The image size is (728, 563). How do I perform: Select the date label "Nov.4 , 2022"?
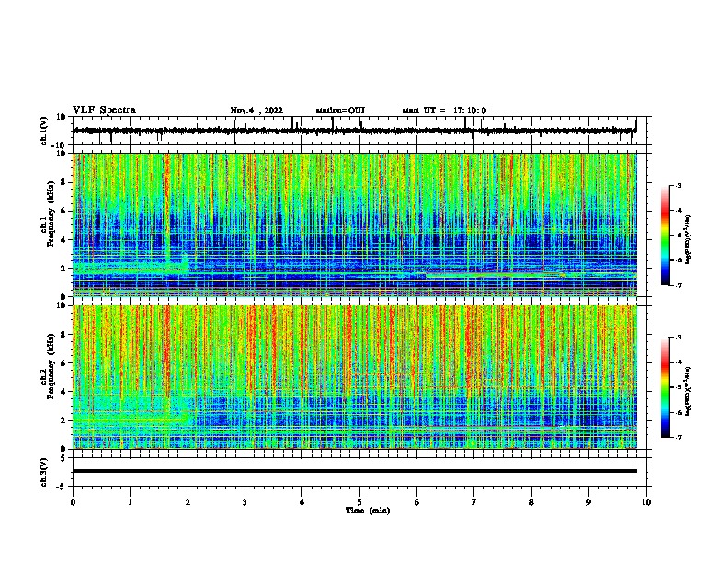(x=256, y=110)
